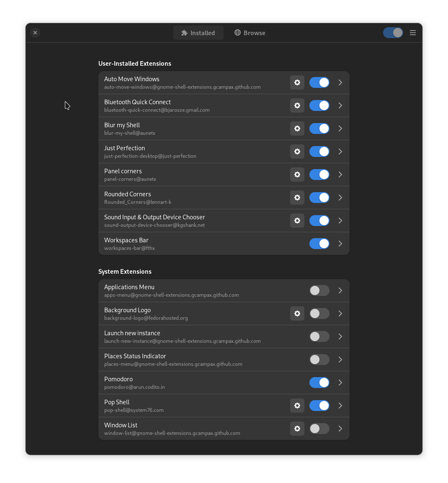Open details for Background Logo
The width and height of the screenshot is (448, 483).
[x=340, y=313]
